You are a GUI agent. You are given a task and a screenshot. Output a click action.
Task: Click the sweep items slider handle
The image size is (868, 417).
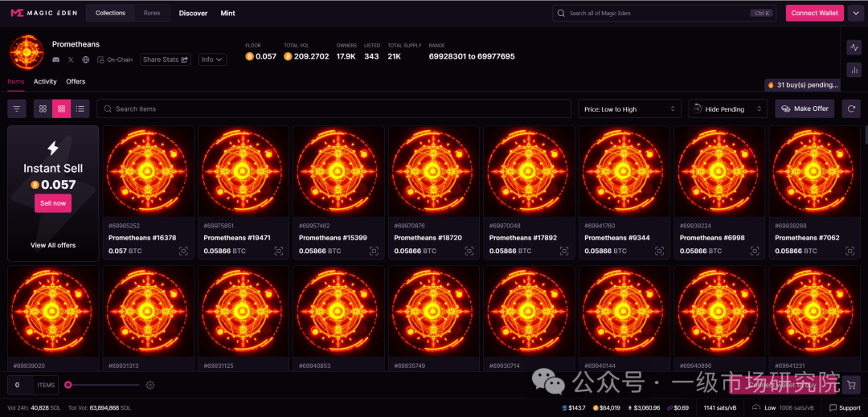[x=68, y=385]
